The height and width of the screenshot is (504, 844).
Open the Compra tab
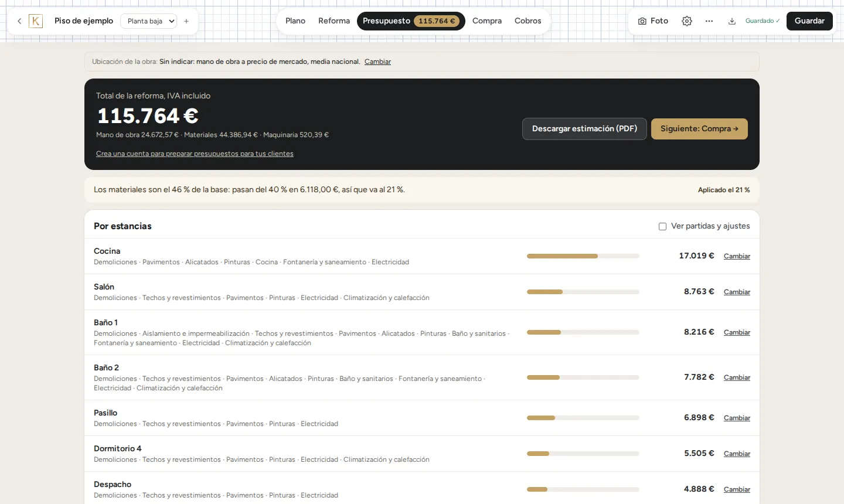pyautogui.click(x=487, y=21)
